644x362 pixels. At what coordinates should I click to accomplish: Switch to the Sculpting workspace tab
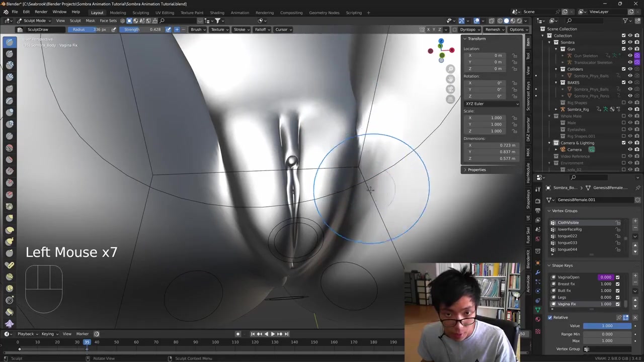[140, 13]
